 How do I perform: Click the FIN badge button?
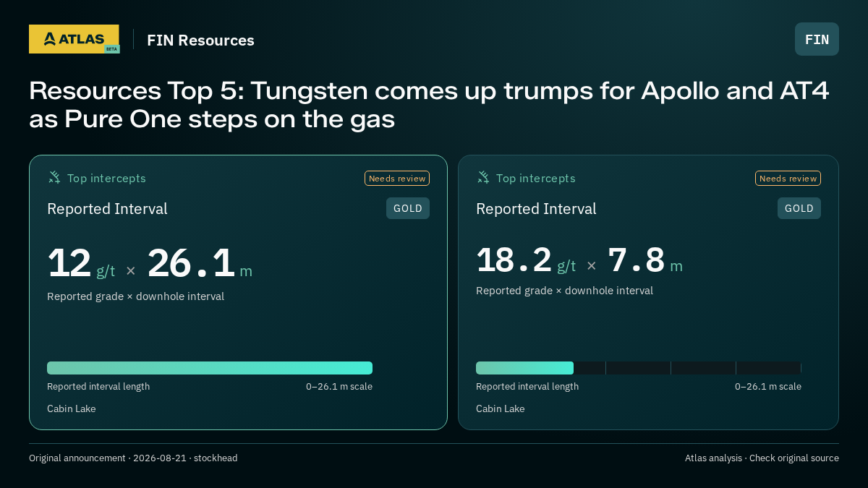tap(817, 39)
